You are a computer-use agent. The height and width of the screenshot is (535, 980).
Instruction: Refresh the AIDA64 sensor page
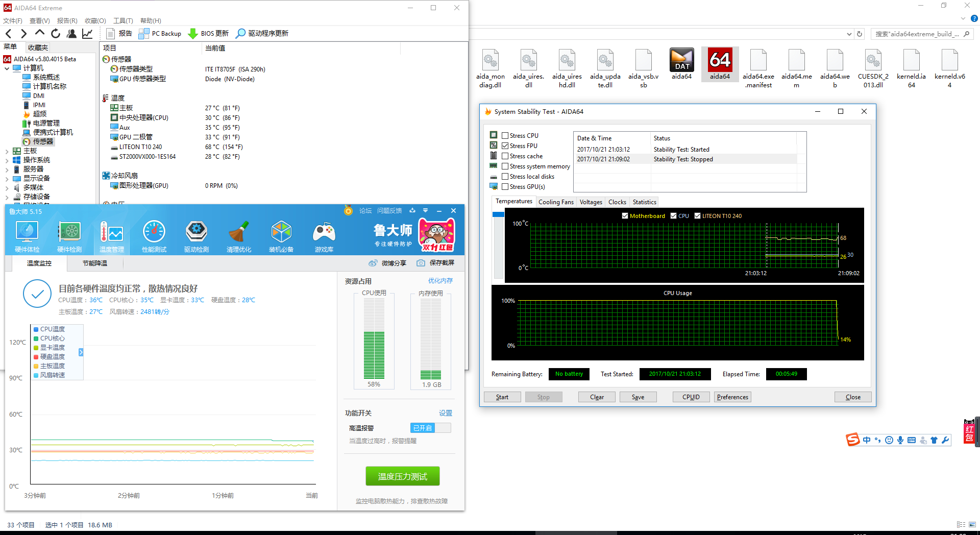pyautogui.click(x=56, y=34)
